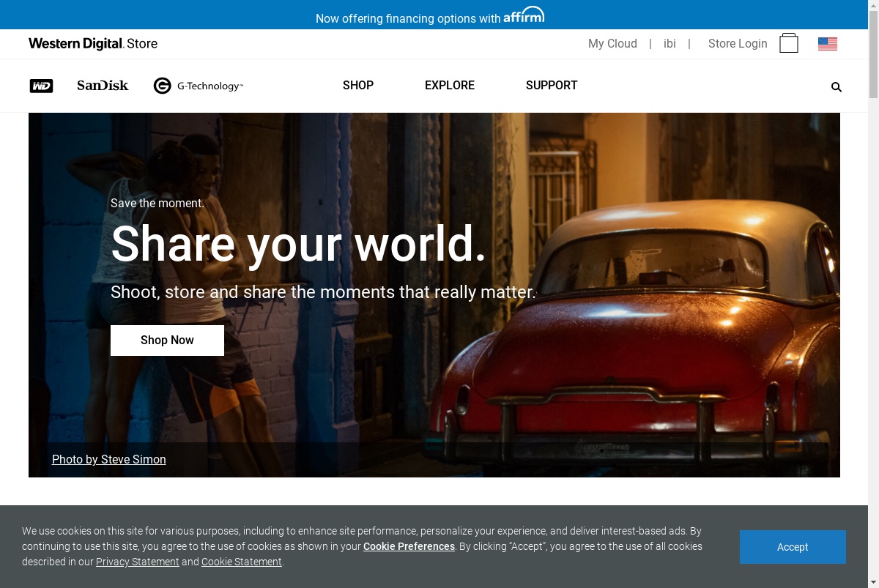
Task: Open search with the magnifier icon
Action: pos(837,87)
